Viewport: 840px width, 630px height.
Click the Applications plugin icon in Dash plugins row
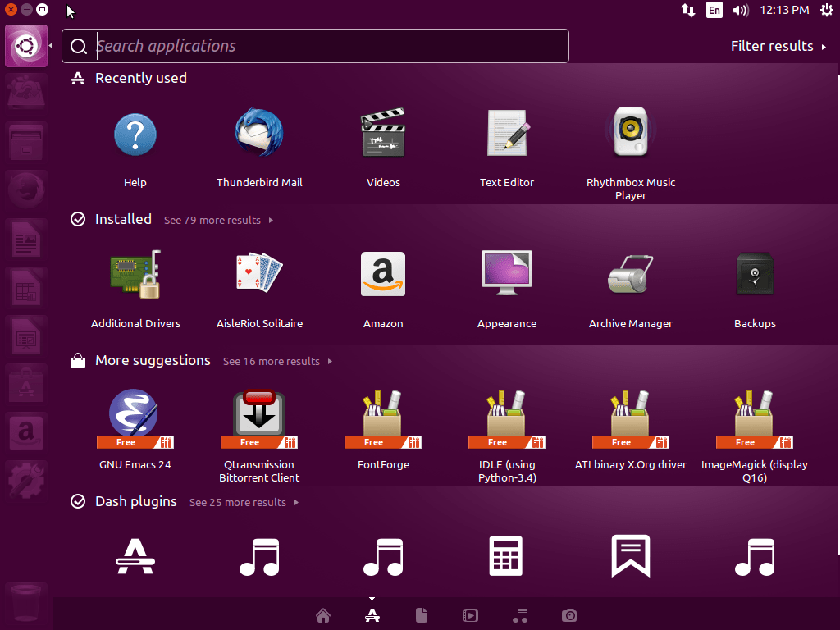(135, 556)
